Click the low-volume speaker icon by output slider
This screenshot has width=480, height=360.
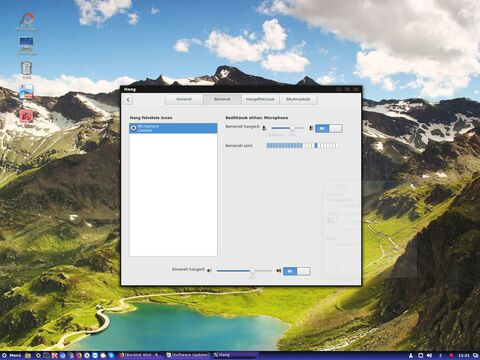click(x=209, y=271)
